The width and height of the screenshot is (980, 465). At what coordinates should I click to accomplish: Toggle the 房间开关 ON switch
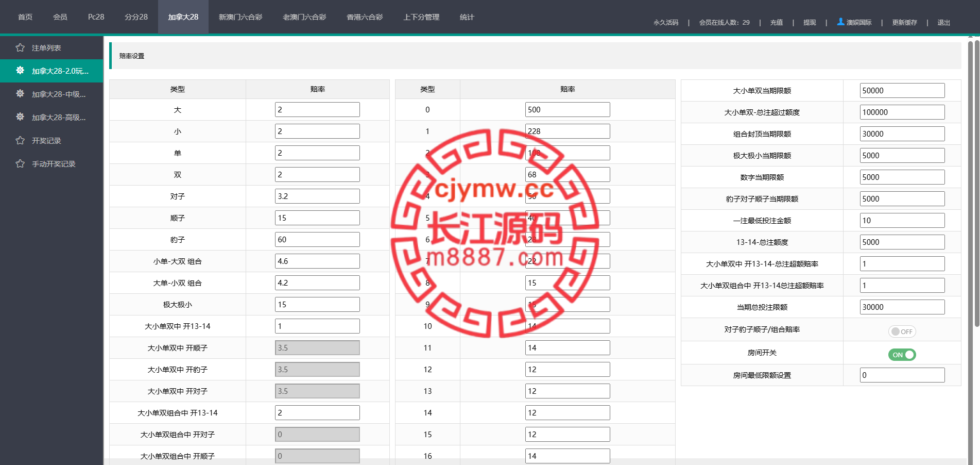tap(902, 355)
